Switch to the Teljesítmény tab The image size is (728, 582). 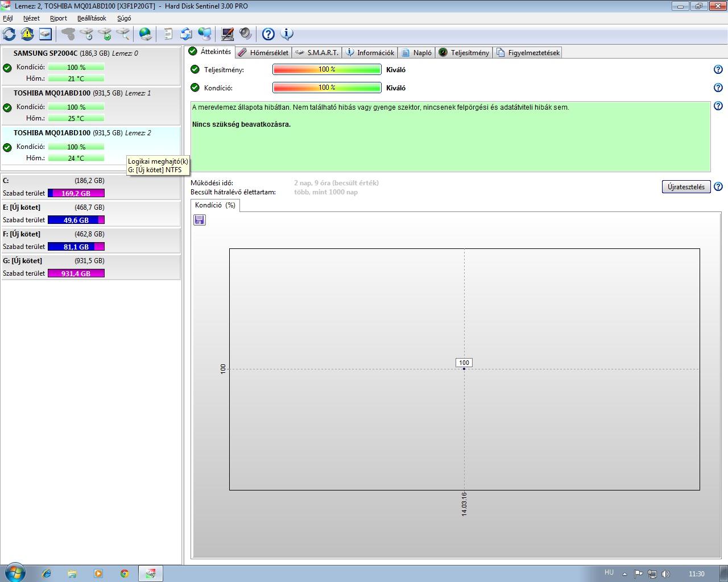tap(464, 52)
